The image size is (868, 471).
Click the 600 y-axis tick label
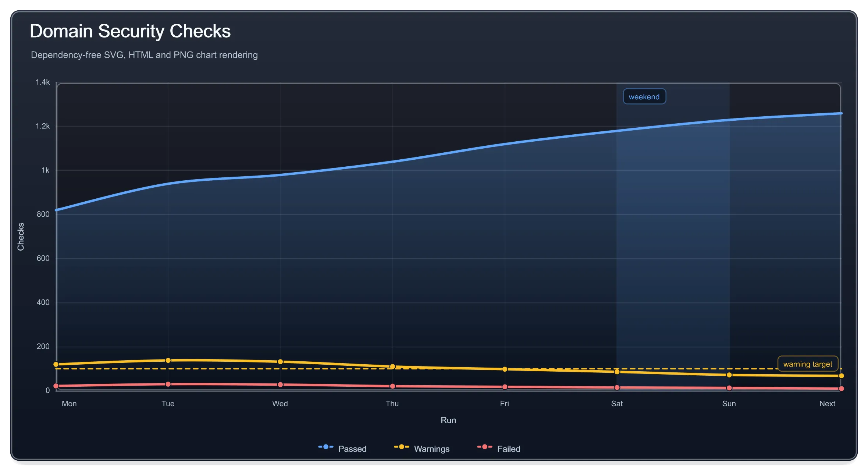coord(43,258)
